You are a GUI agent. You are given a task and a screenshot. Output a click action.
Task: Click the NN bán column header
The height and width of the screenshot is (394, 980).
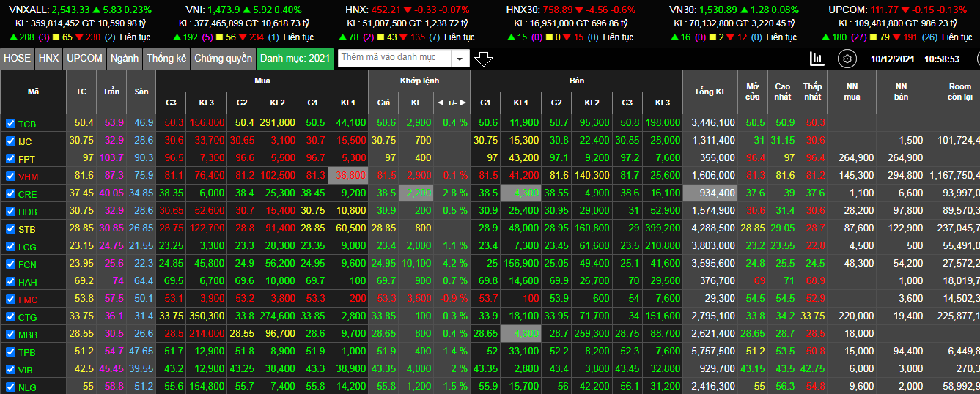click(x=901, y=92)
